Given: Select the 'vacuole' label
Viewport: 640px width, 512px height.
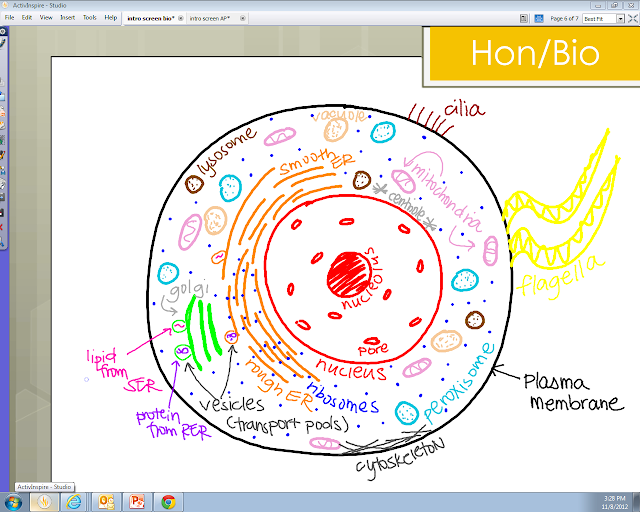Looking at the screenshot, I should [x=340, y=116].
